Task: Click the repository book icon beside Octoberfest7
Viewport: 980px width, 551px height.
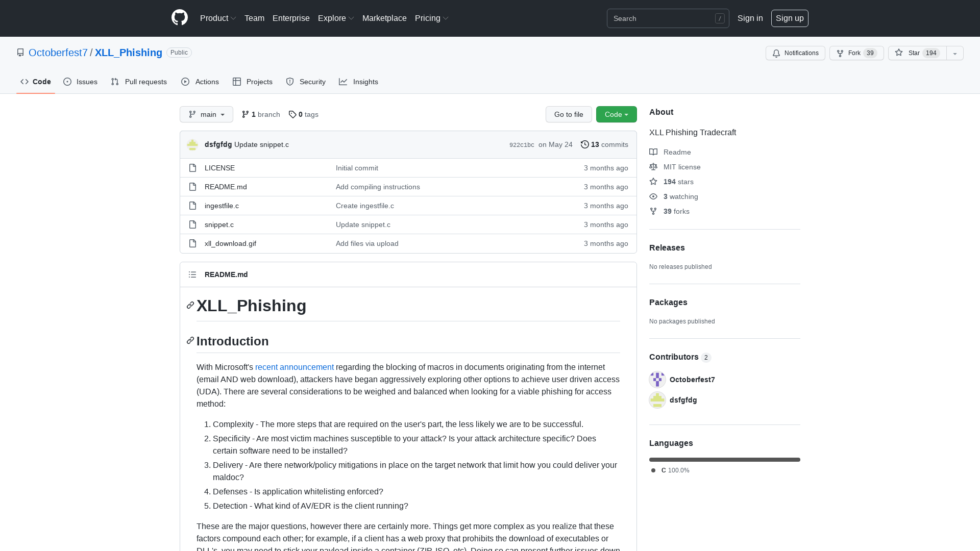Action: pos(20,53)
